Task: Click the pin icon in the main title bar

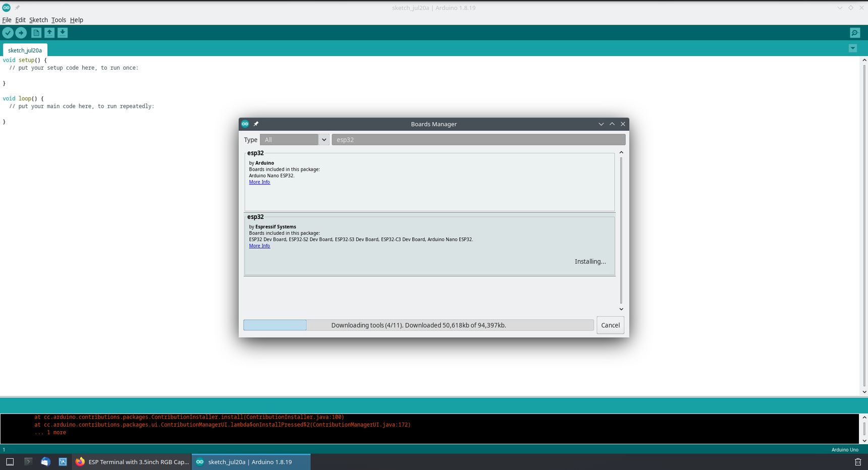Action: coord(17,8)
